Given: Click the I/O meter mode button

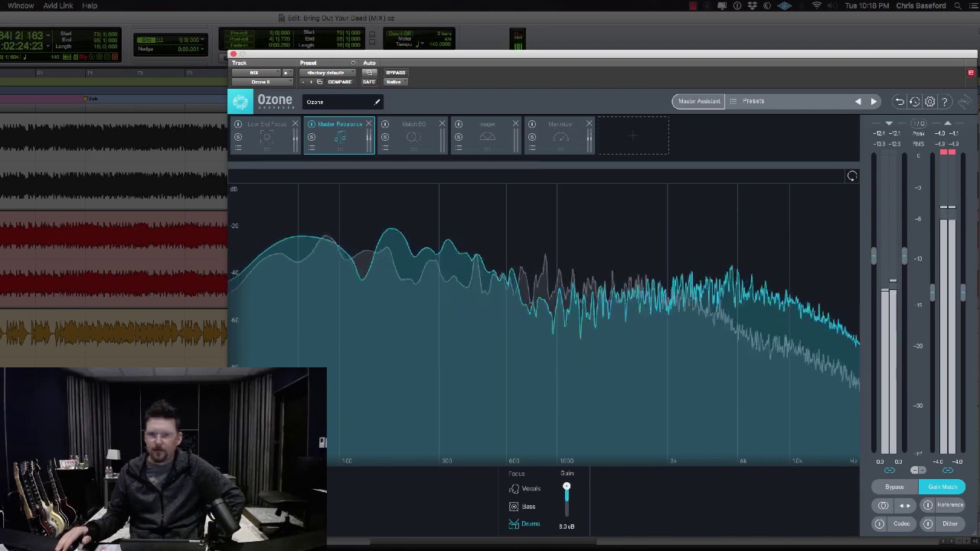Looking at the screenshot, I should click(919, 123).
